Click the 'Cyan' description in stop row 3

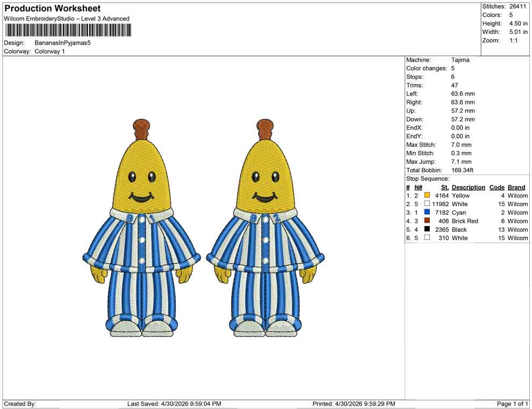point(459,213)
